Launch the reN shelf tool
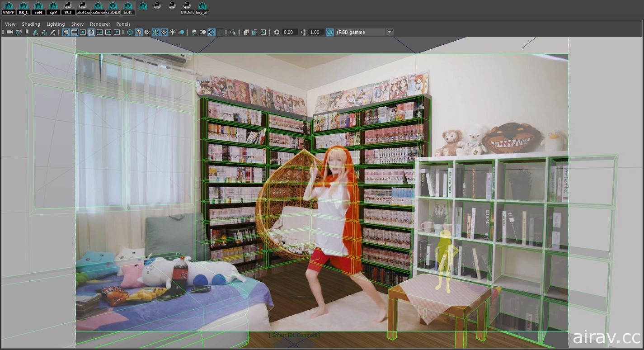Screen dimensions: 644x350 click(x=38, y=8)
